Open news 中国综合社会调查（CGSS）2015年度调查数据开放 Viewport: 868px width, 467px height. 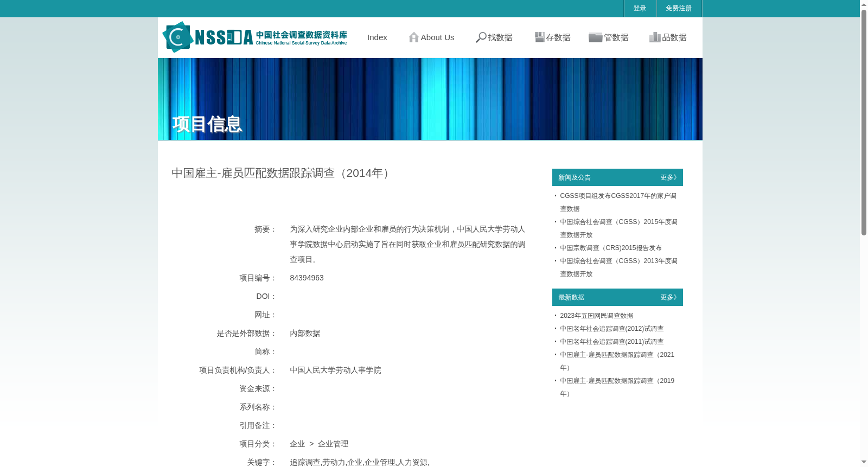[619, 228]
